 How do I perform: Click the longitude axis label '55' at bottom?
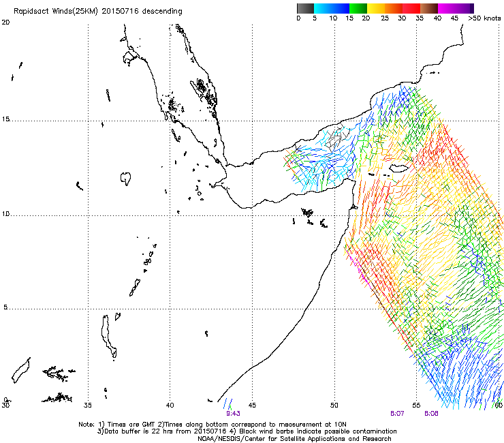click(x=416, y=405)
